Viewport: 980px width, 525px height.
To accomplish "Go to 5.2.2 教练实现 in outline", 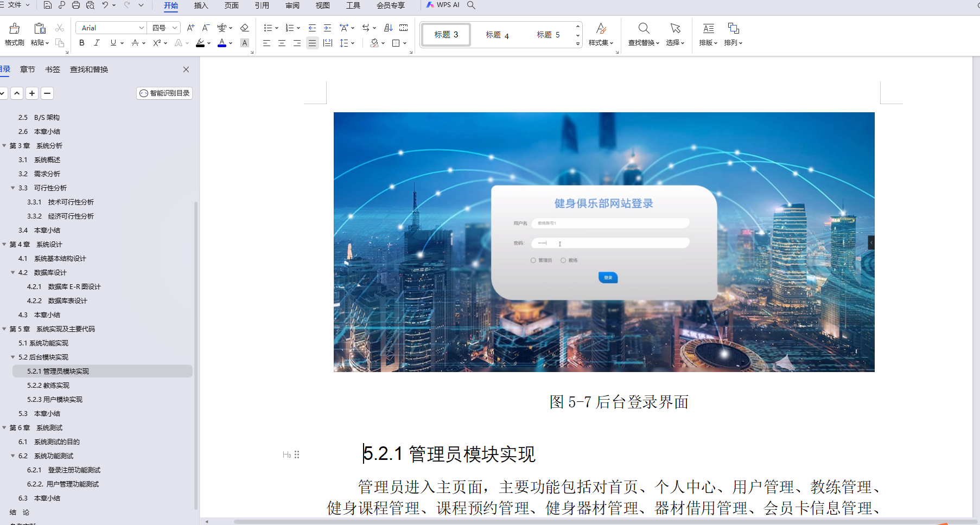I will [48, 385].
